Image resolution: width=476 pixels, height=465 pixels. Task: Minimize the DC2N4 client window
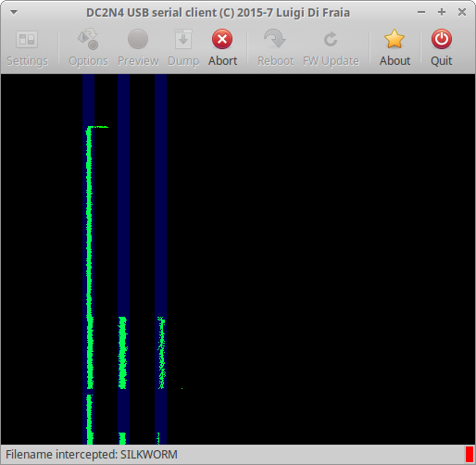point(421,12)
